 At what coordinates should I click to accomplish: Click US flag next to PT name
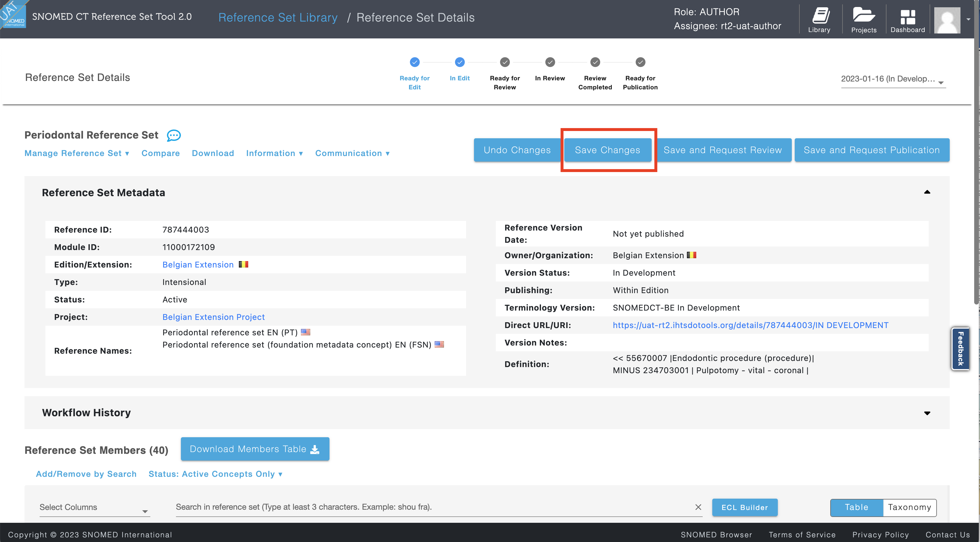[306, 332]
